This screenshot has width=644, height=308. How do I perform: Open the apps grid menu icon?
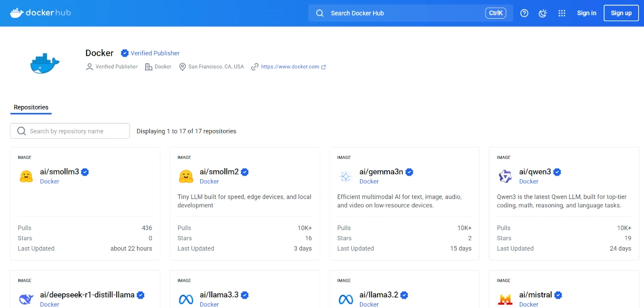tap(562, 13)
